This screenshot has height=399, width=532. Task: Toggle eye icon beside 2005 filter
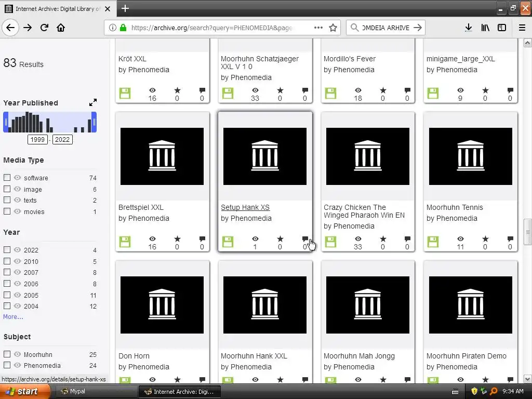(17, 295)
